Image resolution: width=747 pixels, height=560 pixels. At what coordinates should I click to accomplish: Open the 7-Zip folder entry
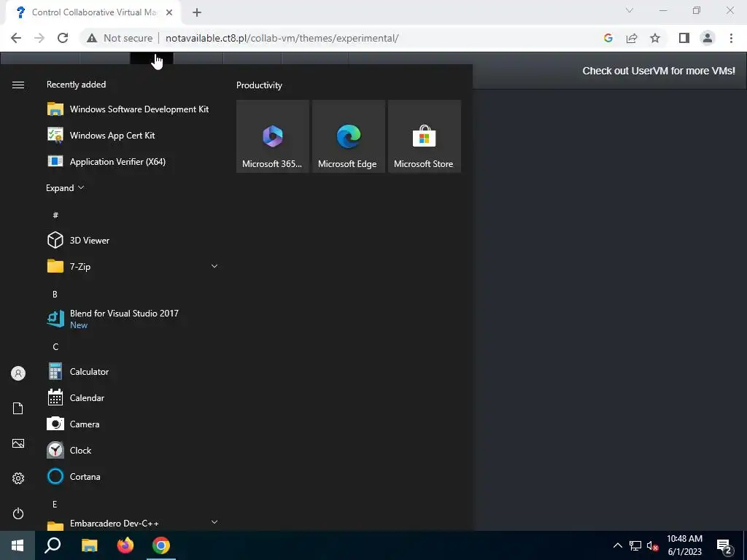click(x=133, y=267)
